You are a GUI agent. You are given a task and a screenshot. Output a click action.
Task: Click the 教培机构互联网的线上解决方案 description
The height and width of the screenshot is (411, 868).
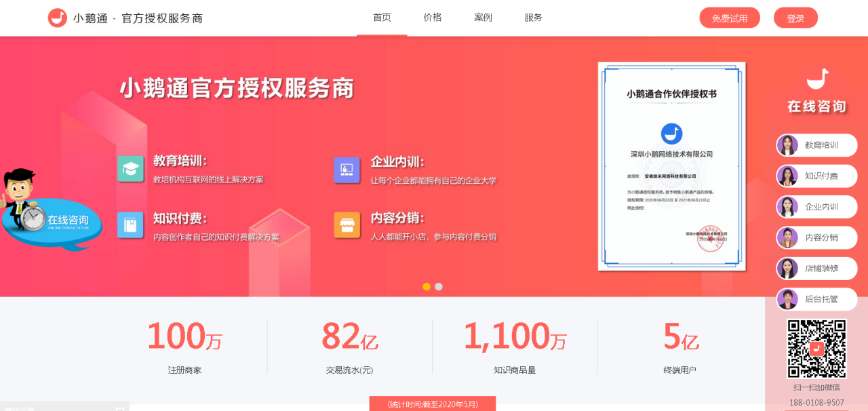208,180
